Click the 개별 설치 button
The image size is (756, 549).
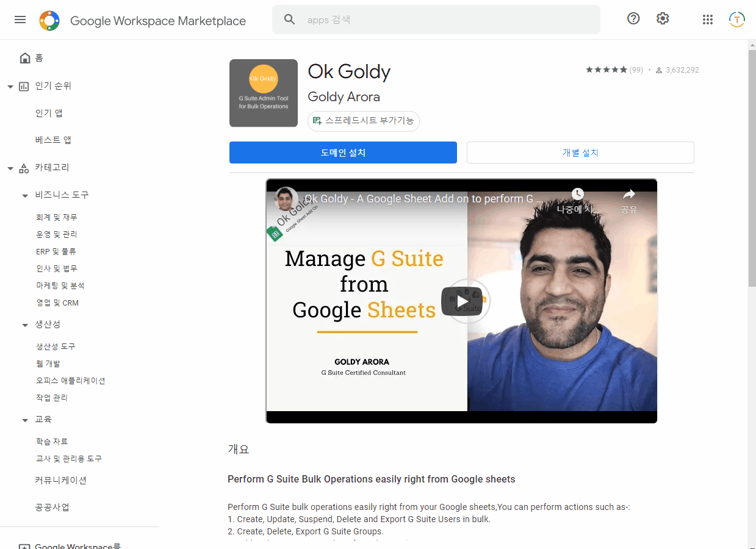click(x=580, y=152)
